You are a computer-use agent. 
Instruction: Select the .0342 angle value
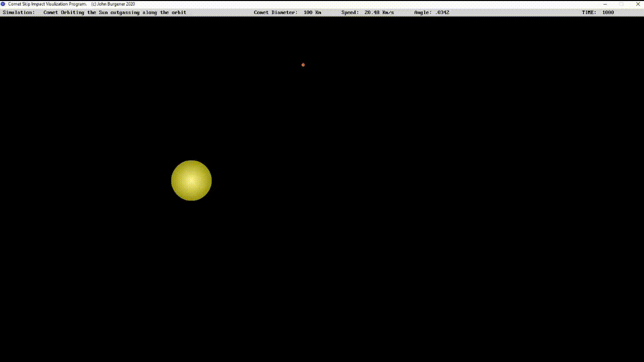tap(442, 13)
